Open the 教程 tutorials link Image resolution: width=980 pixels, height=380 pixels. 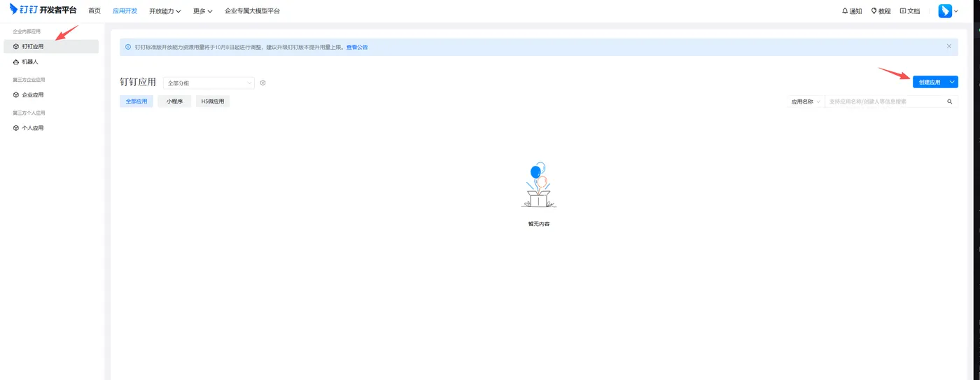click(x=881, y=11)
